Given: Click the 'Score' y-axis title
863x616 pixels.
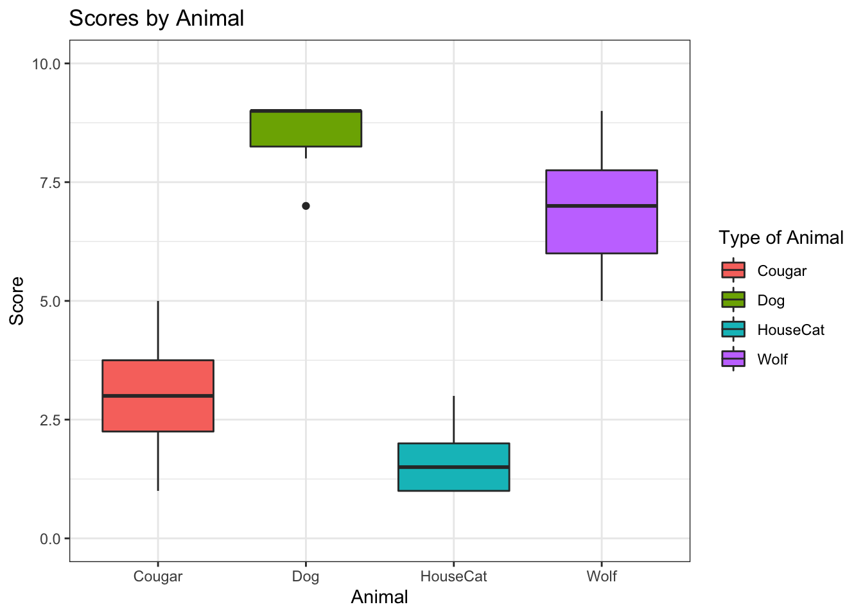Looking at the screenshot, I should pyautogui.click(x=17, y=300).
